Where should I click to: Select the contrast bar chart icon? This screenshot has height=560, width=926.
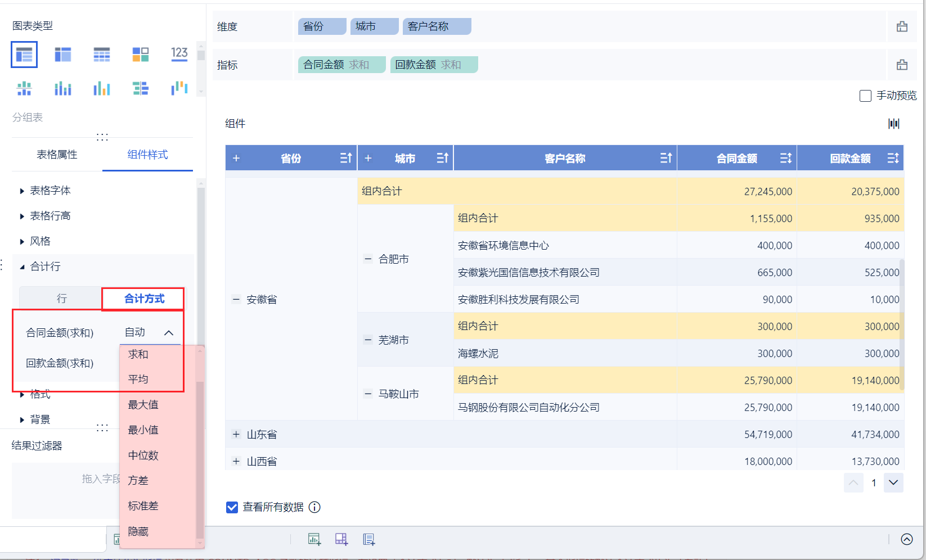141,88
